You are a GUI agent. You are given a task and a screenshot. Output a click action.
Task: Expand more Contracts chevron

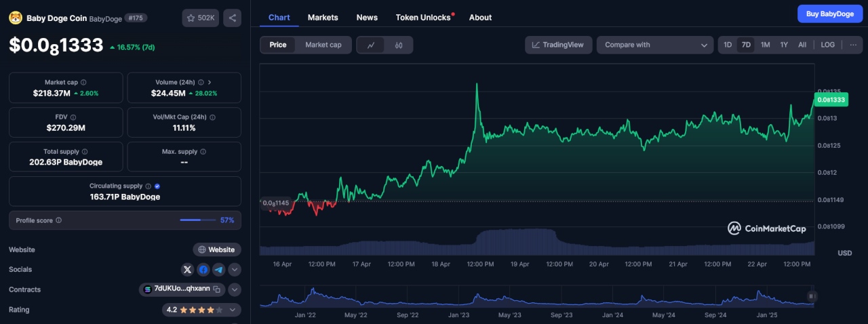point(235,289)
